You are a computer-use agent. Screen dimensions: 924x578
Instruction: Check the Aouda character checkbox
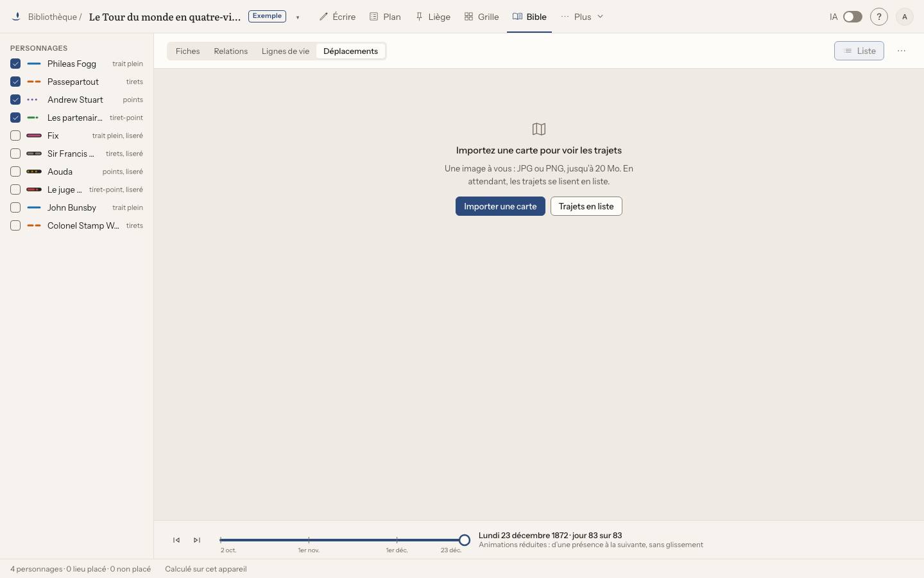coord(15,171)
